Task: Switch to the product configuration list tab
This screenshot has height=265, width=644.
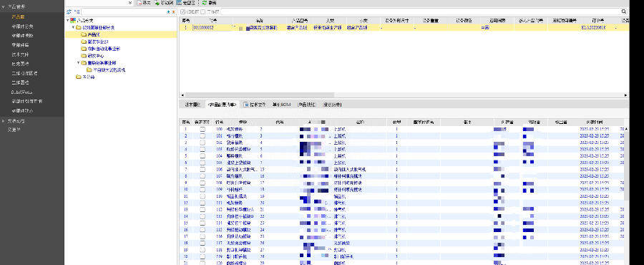Action: tap(223, 105)
